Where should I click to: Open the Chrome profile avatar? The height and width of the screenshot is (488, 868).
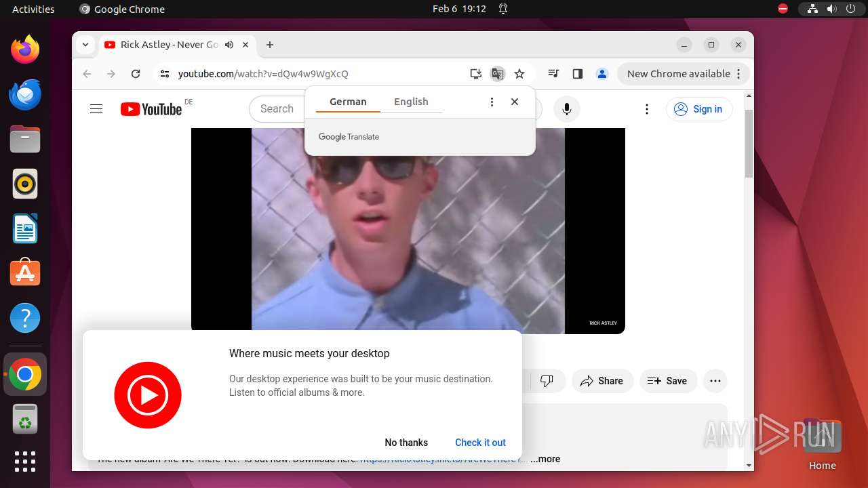pos(602,74)
